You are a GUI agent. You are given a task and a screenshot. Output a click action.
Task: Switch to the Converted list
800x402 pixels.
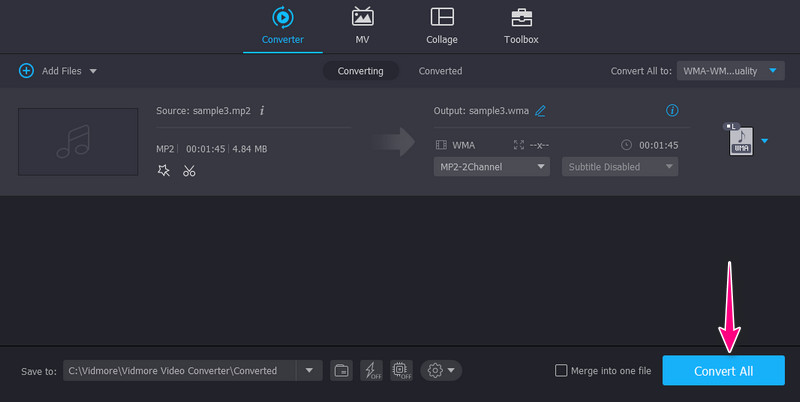tap(440, 71)
